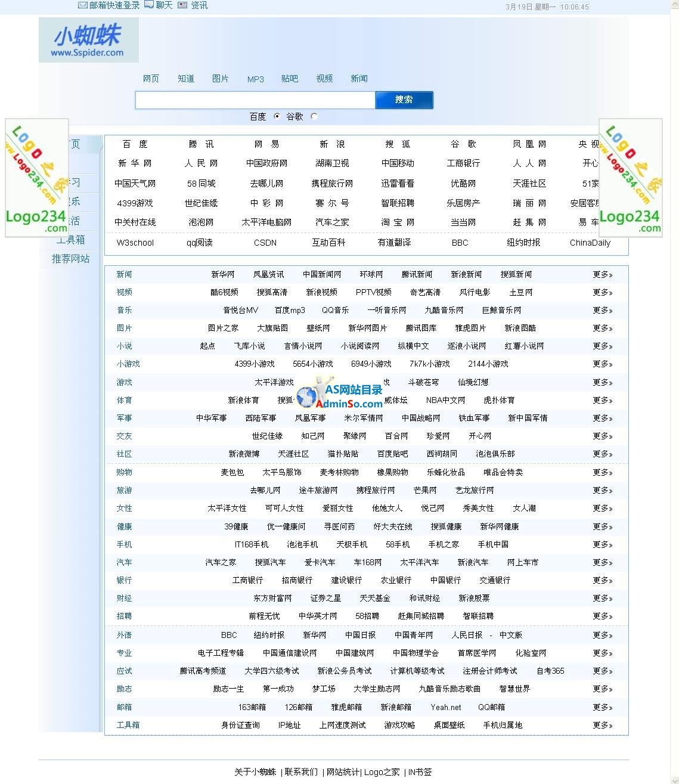
Task: Open 163邮箱 in the 邮箱 row
Action: coord(252,708)
